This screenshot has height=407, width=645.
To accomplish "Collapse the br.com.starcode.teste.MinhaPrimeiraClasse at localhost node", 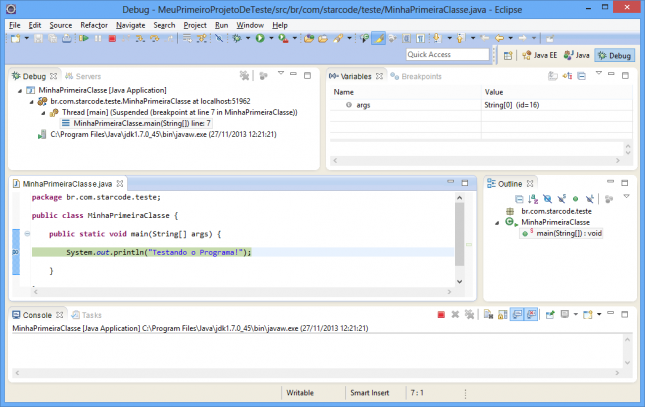I will click(x=32, y=102).
